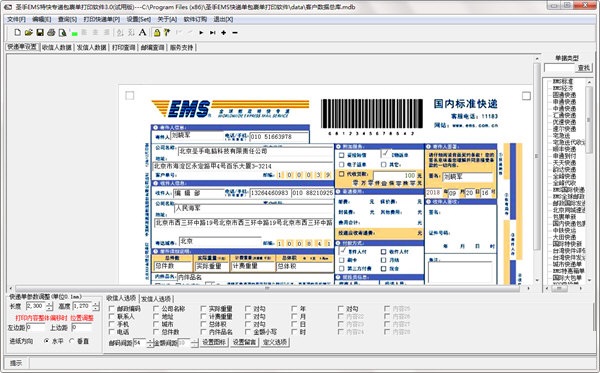Select the 垂直 radio button
Image resolution: width=600 pixels, height=373 pixels.
72,340
